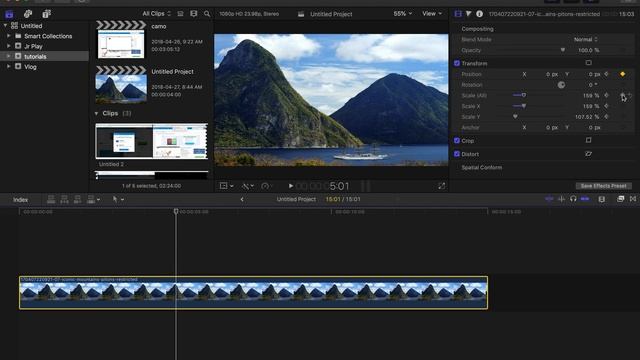Adjust the Opacity slider
The width and height of the screenshot is (640, 360).
[x=562, y=50]
